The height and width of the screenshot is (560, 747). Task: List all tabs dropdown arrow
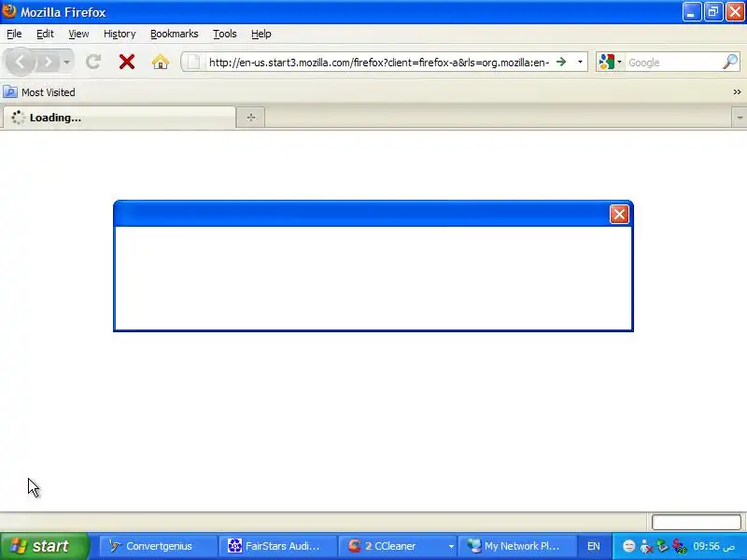[740, 118]
